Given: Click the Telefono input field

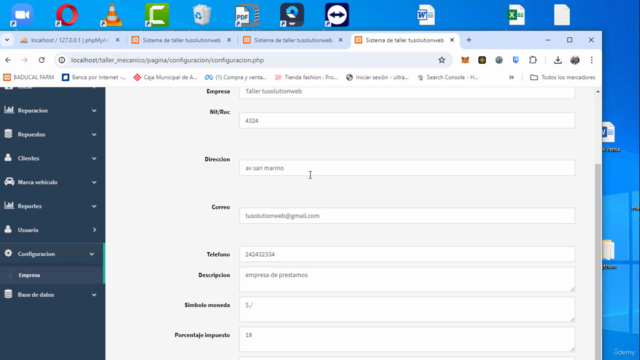Looking at the screenshot, I should [x=407, y=254].
